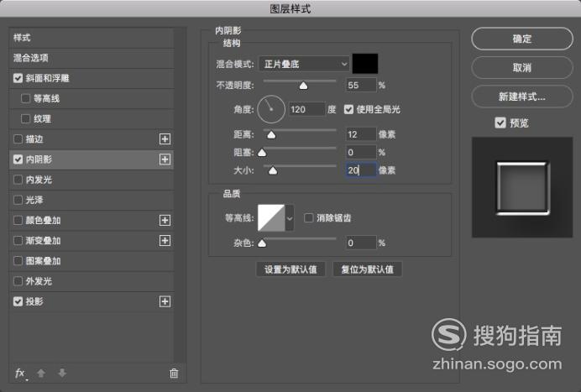581x392 pixels.
Task: Move effect down with the down arrow icon
Action: [x=62, y=373]
